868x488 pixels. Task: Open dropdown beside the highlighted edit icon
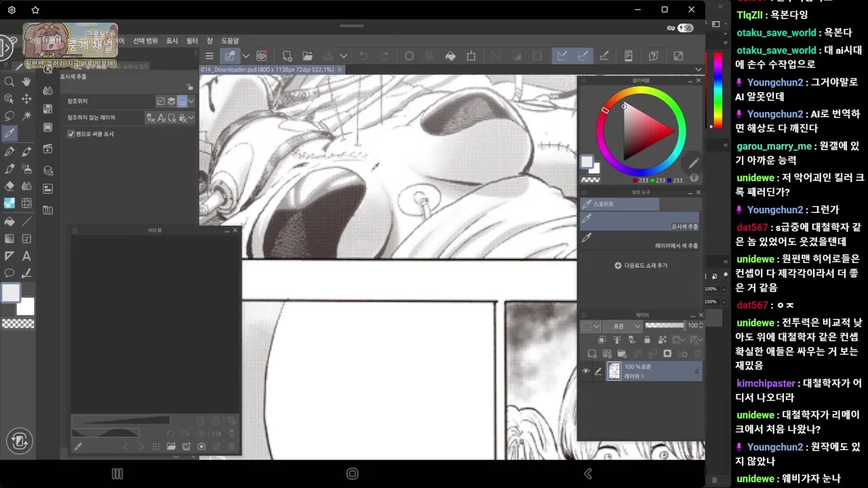pyautogui.click(x=245, y=56)
